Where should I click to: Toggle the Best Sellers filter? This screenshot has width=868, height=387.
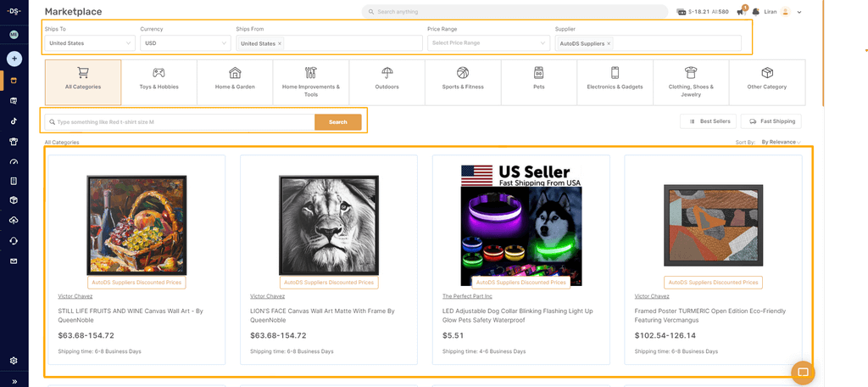point(708,121)
